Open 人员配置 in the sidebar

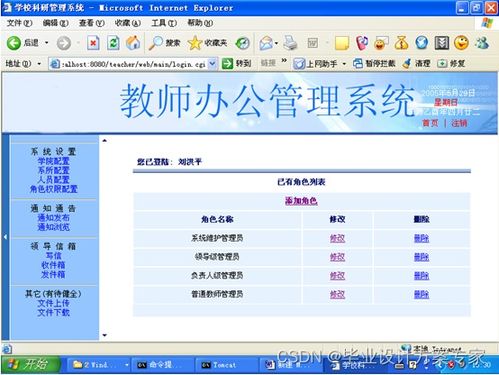[x=53, y=180]
